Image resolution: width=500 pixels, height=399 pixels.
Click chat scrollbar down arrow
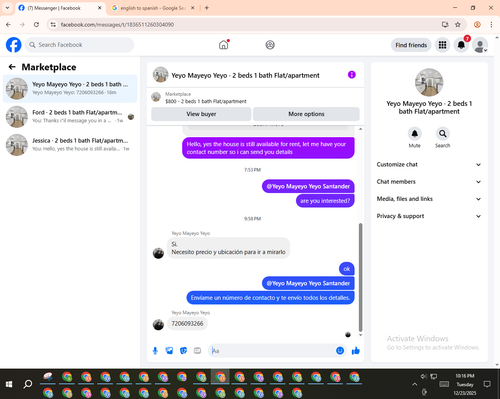pyautogui.click(x=360, y=335)
